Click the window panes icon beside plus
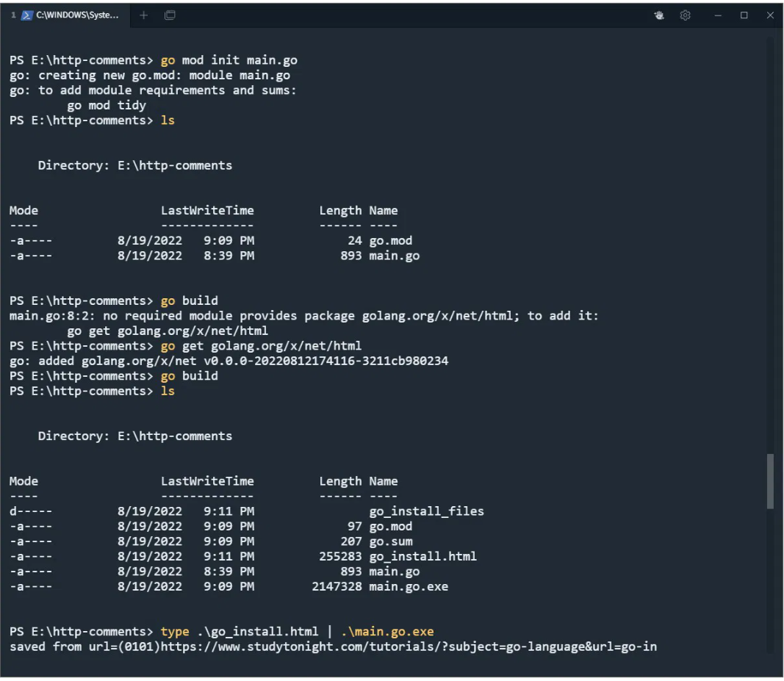 point(170,15)
